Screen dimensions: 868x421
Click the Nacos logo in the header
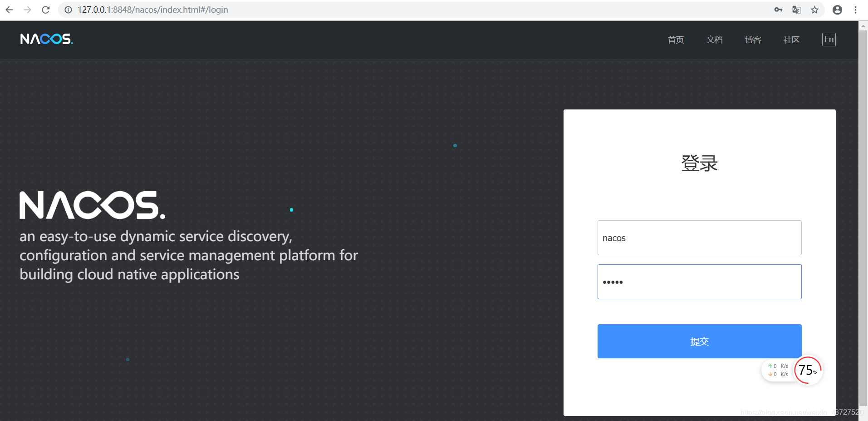[x=46, y=39]
